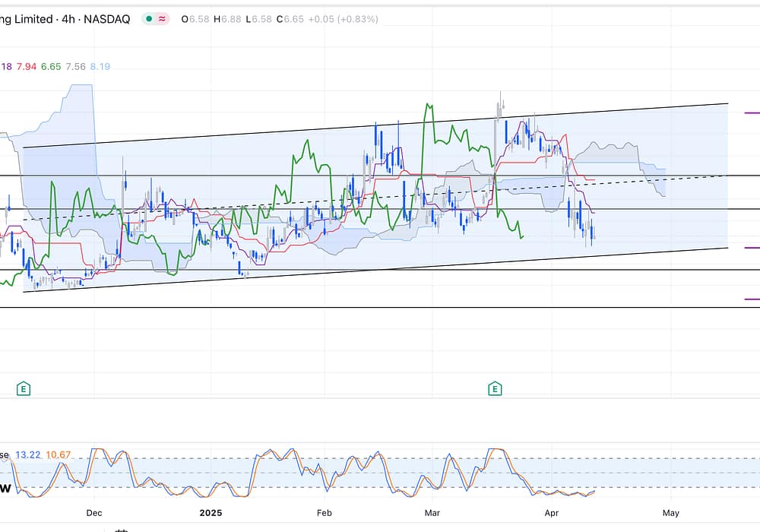
Task: Click the green market status dot
Action: (150, 19)
